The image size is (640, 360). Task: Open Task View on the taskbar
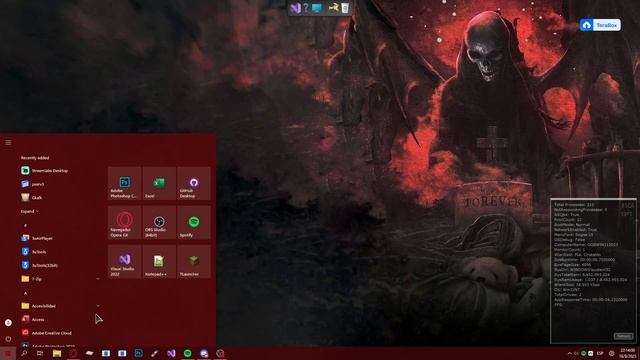[40, 353]
